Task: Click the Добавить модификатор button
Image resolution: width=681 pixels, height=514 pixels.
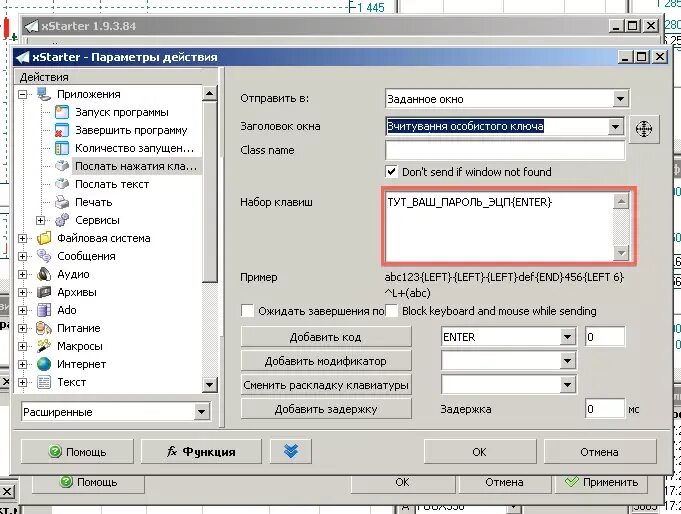Action: click(x=326, y=361)
